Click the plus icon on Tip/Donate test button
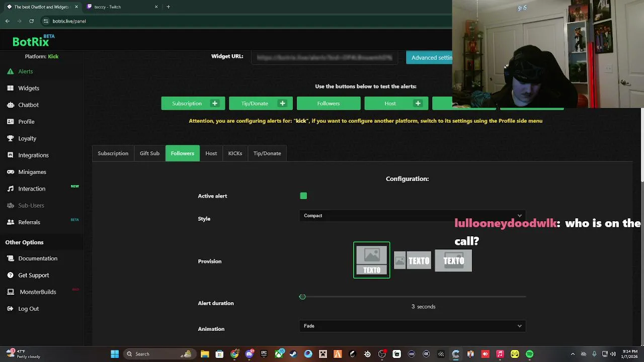This screenshot has height=362, width=644. [282, 103]
